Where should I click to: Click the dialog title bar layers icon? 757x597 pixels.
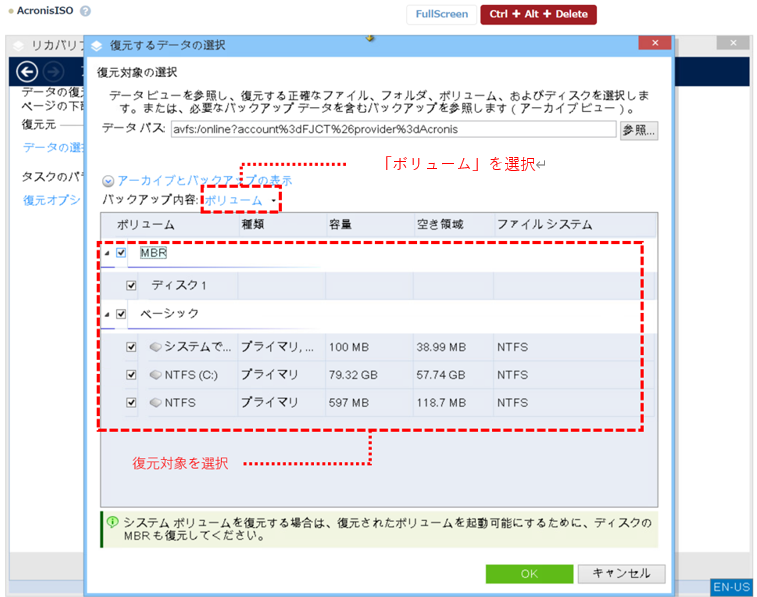pos(97,45)
